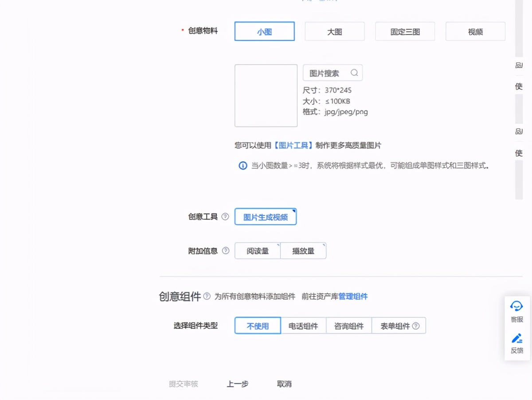Switch to the 大图 material tab
This screenshot has height=400, width=532.
pyautogui.click(x=334, y=31)
